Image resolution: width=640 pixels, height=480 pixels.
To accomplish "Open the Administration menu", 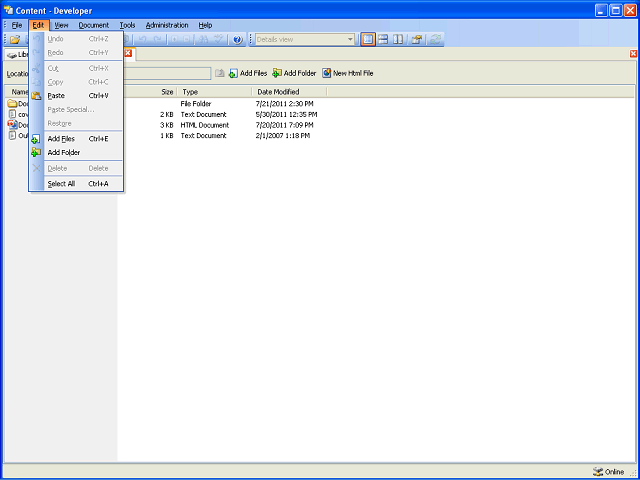I will click(167, 25).
